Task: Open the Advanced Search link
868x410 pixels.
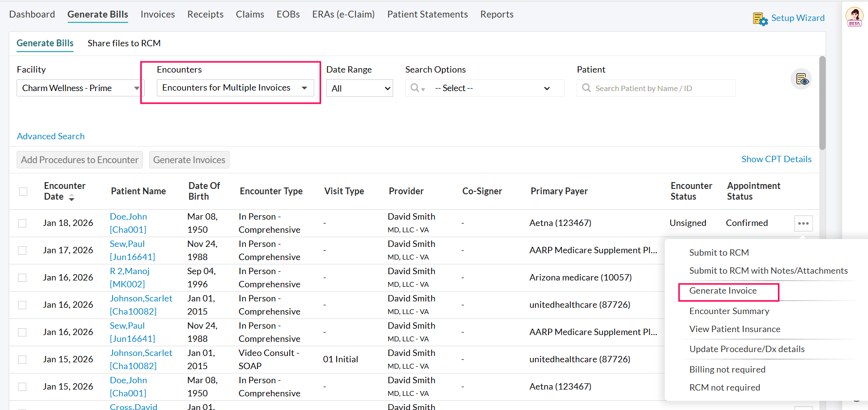Action: 51,136
